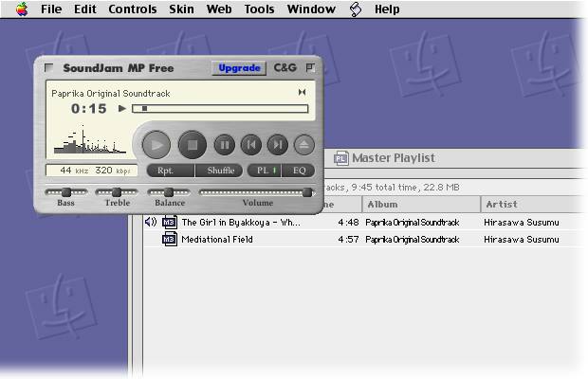Image resolution: width=588 pixels, height=379 pixels.
Task: Open the Controls menu
Action: click(x=133, y=9)
